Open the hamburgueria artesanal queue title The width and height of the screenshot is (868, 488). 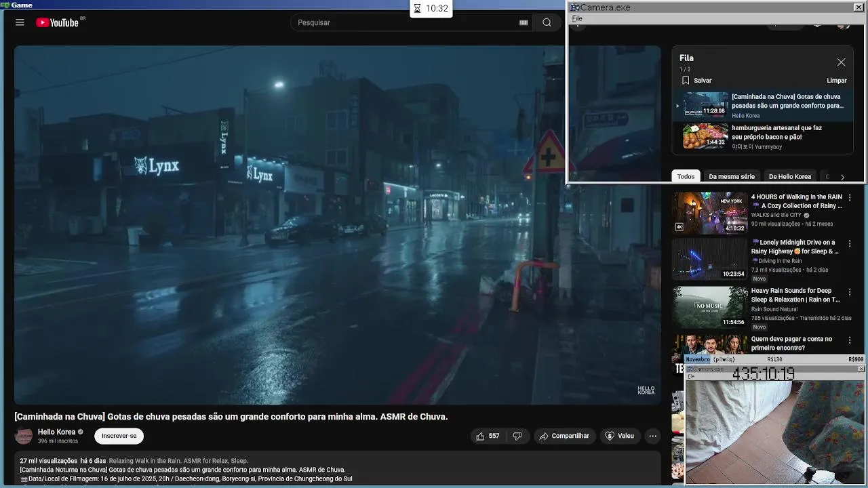point(776,132)
